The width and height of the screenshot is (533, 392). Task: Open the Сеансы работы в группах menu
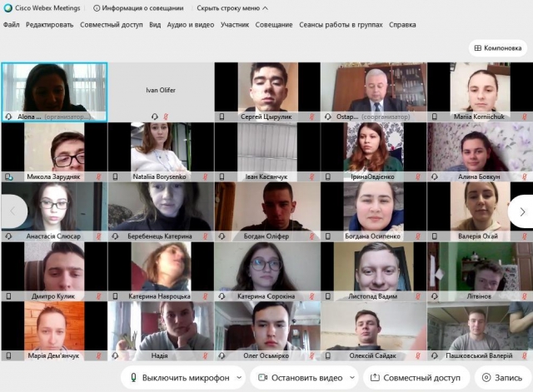341,25
